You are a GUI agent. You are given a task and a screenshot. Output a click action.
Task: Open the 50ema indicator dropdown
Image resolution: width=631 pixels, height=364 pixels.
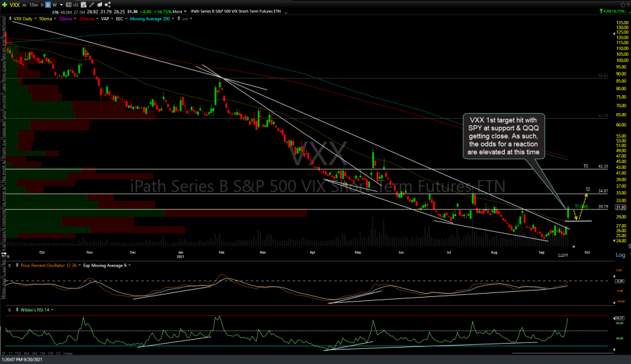tap(55, 18)
